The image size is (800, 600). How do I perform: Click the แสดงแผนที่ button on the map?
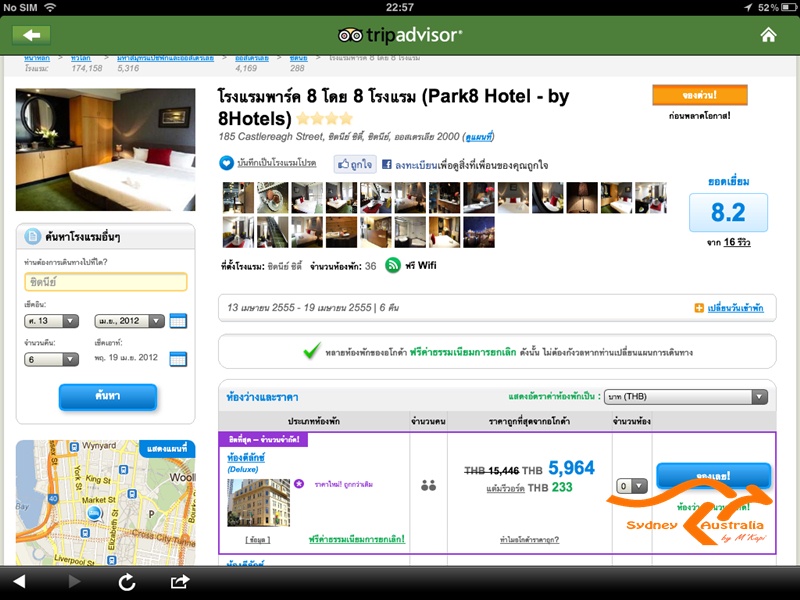(x=167, y=448)
